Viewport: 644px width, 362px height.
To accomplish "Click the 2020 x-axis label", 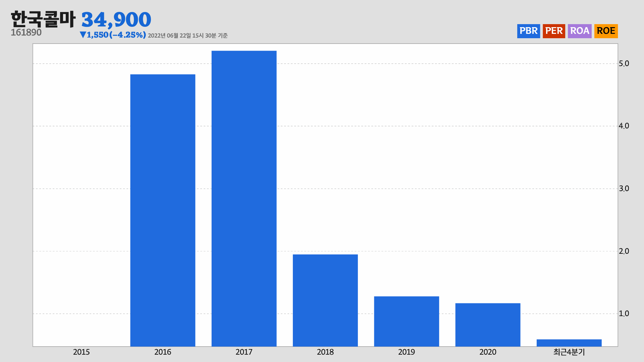I will pos(488,352).
